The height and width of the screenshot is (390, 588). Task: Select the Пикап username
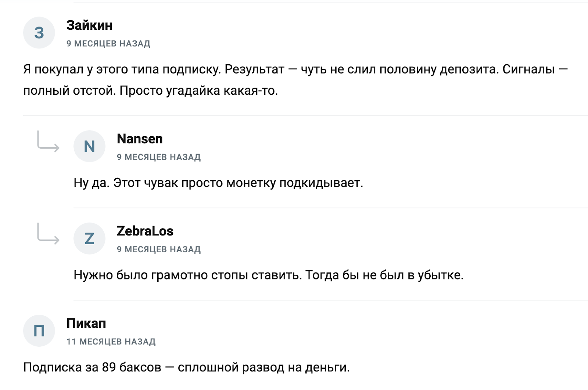tap(86, 323)
